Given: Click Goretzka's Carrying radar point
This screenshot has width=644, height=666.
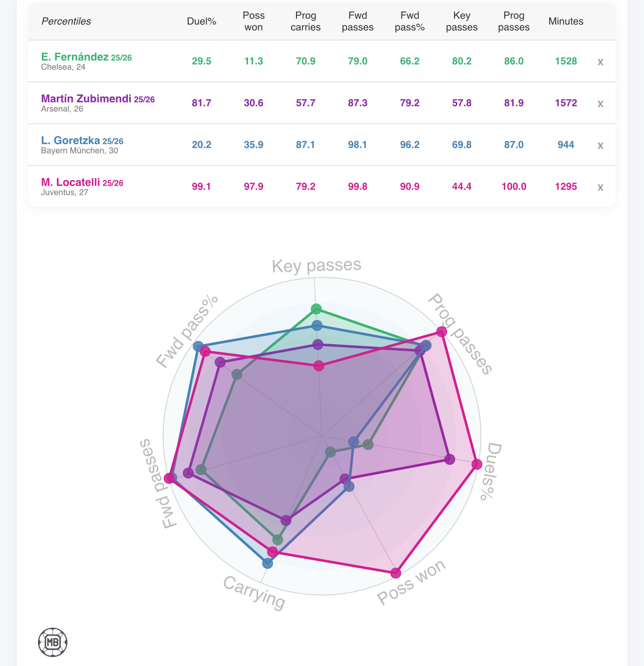Looking at the screenshot, I should 268,563.
